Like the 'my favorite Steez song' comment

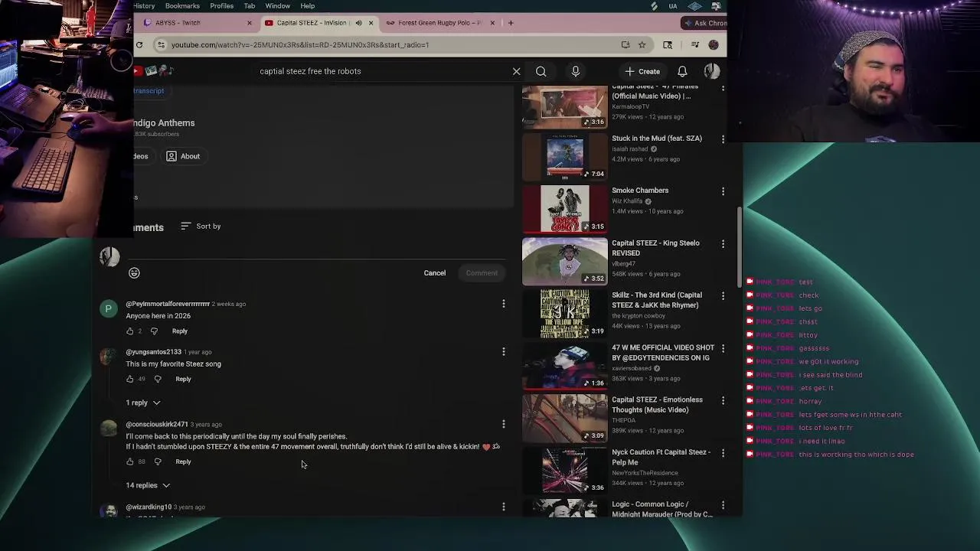point(129,380)
